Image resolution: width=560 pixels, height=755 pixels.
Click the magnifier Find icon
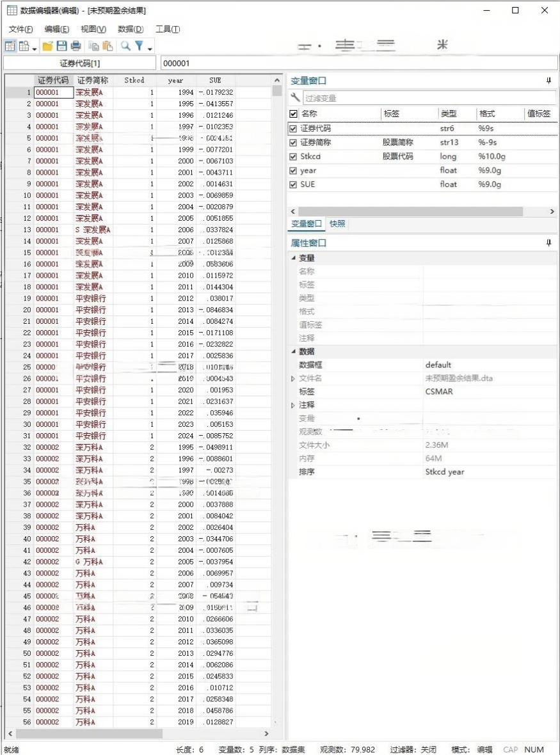tap(125, 46)
